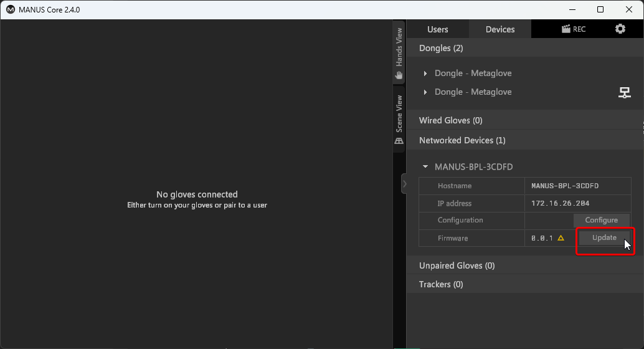Click the yellow firmware warning triangle
The height and width of the screenshot is (349, 644).
[561, 238]
